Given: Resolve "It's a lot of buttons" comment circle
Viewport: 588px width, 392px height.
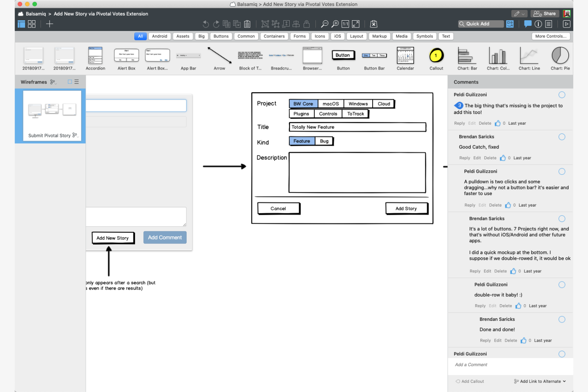Looking at the screenshot, I should (x=562, y=219).
